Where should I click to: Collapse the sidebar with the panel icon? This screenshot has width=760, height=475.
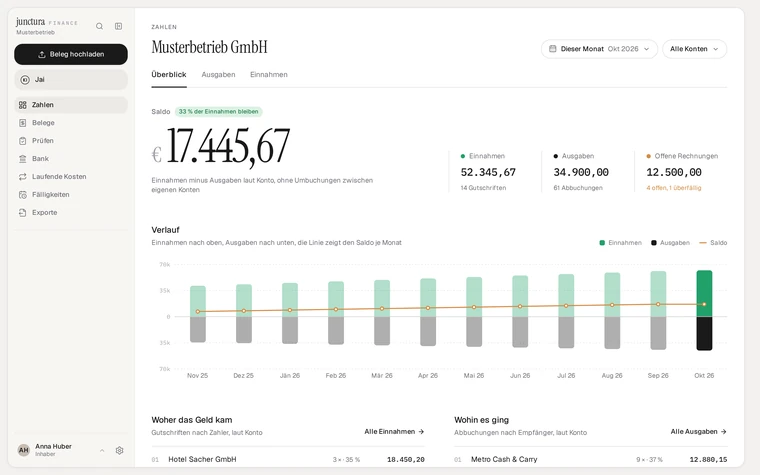click(118, 26)
